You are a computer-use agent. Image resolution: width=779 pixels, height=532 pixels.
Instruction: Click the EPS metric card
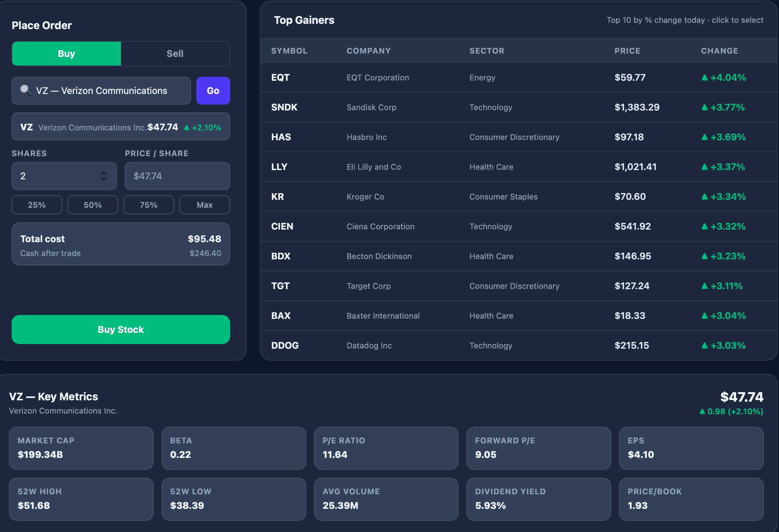coord(691,448)
